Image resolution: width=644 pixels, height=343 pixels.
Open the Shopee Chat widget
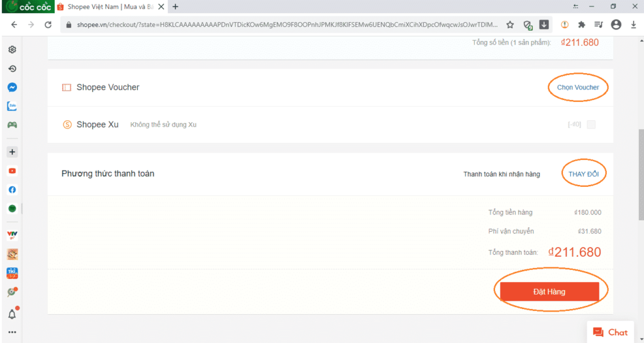610,332
